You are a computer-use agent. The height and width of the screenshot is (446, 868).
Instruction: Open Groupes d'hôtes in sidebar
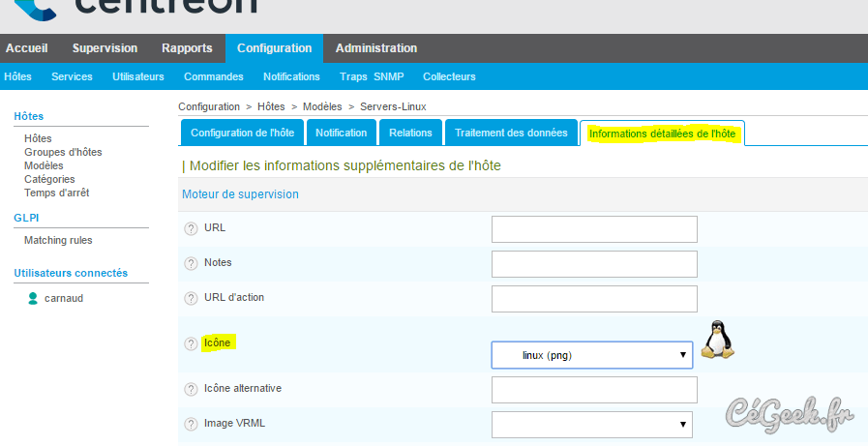tap(63, 152)
